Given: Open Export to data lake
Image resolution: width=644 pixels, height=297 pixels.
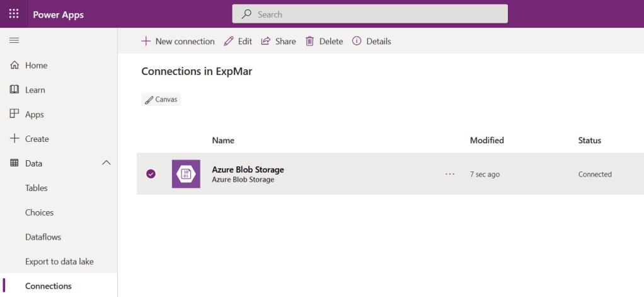Looking at the screenshot, I should point(59,262).
